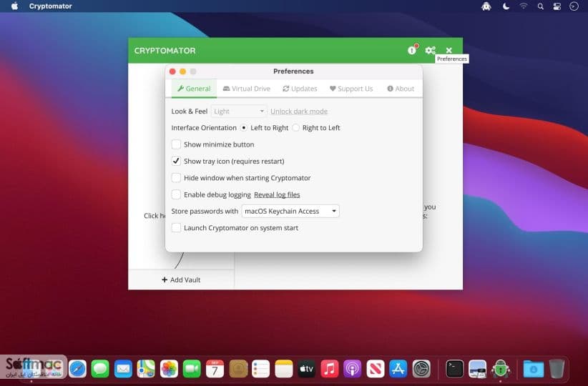This screenshot has width=588, height=386.
Task: Uncheck Show tray icon checkbox
Action: tap(176, 161)
